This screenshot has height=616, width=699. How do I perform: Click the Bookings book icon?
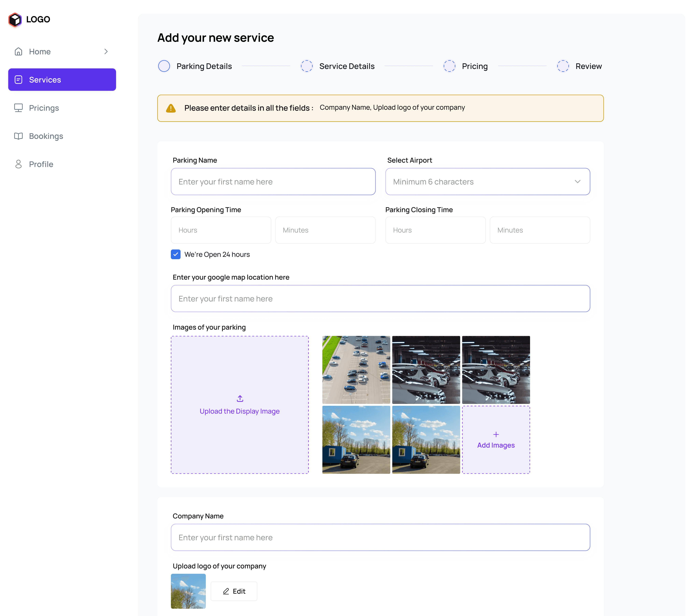click(x=18, y=136)
